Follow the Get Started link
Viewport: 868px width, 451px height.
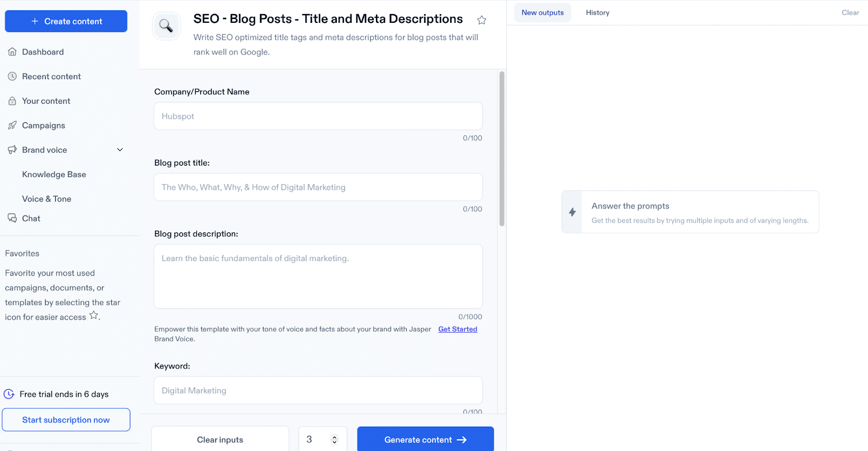(x=458, y=329)
